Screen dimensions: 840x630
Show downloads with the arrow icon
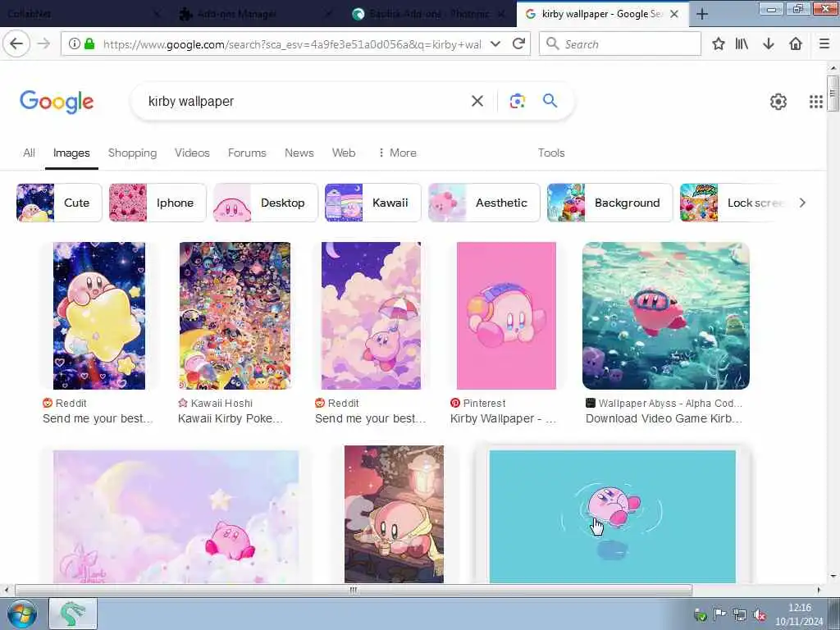(768, 43)
